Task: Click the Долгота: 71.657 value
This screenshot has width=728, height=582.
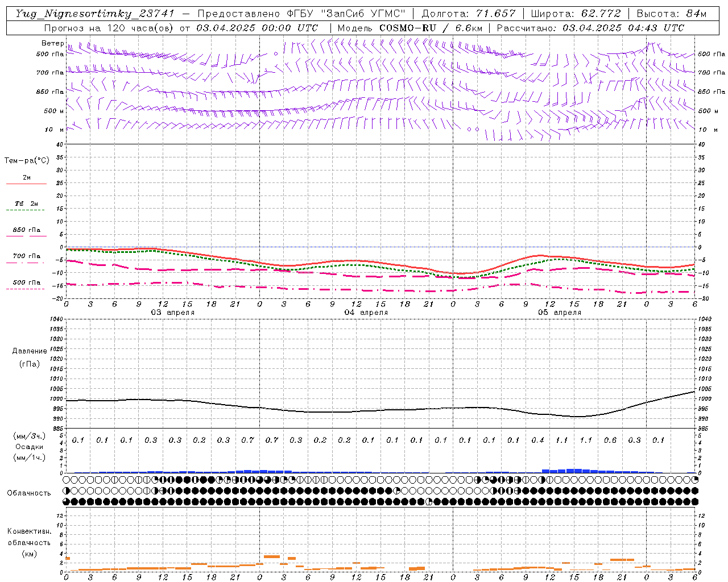Action: 469,14
